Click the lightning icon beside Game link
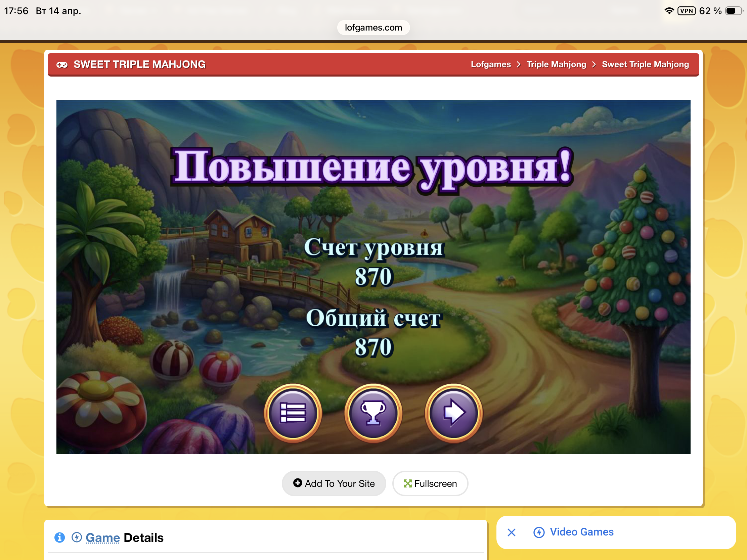 click(77, 537)
